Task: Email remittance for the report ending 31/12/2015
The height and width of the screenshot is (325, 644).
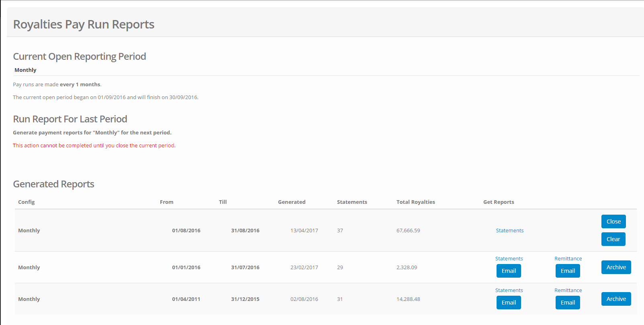Action: click(x=568, y=303)
